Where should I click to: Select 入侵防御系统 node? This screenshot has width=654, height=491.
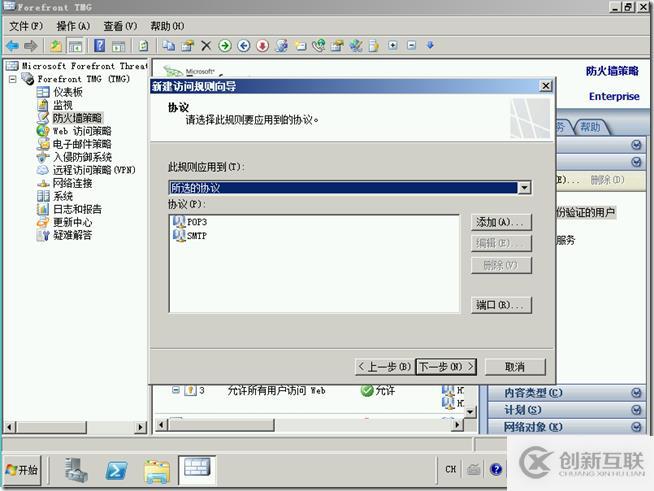[82, 157]
